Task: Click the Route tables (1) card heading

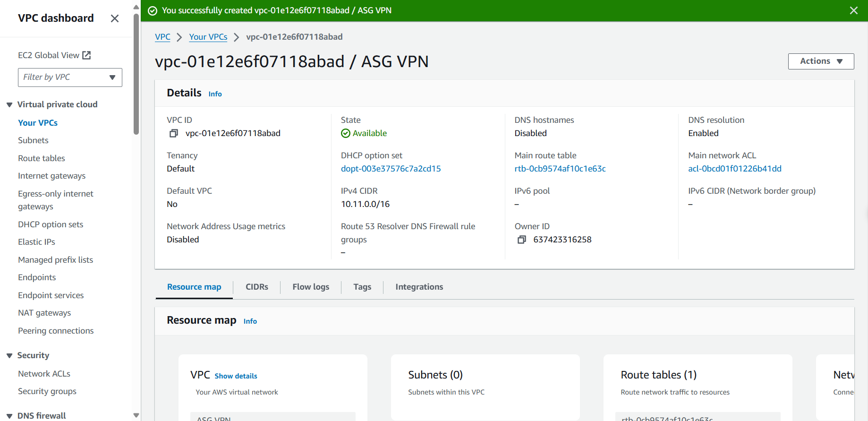Action: 659,375
